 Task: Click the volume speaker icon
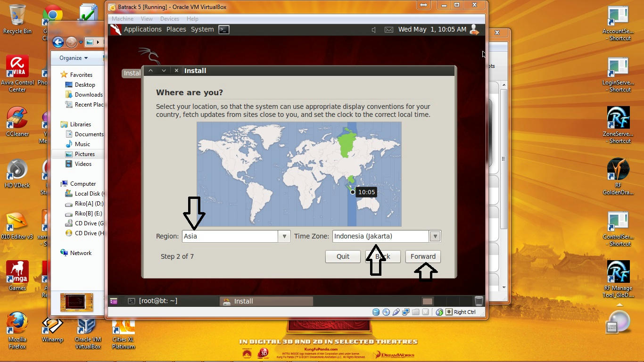coord(373,30)
